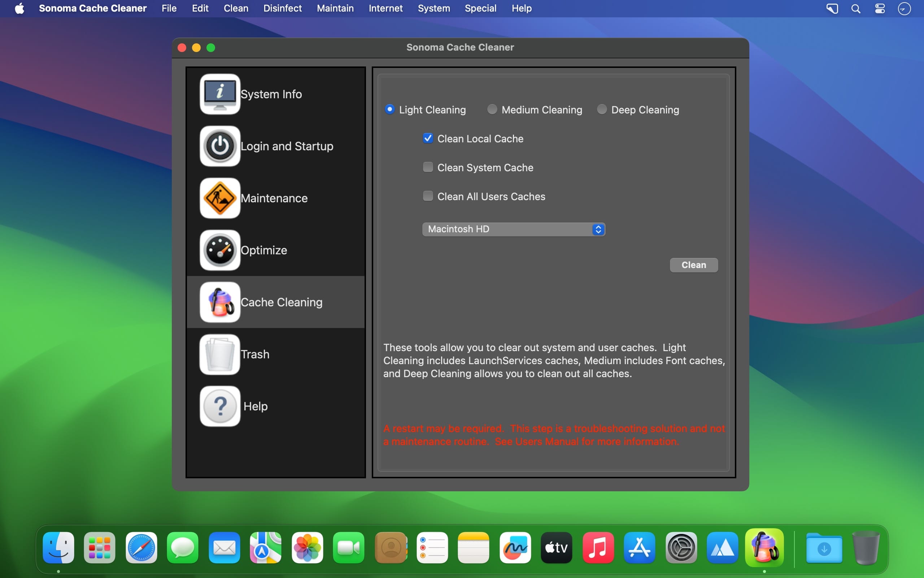The image size is (924, 578).
Task: Click the Clean button
Action: coord(694,265)
